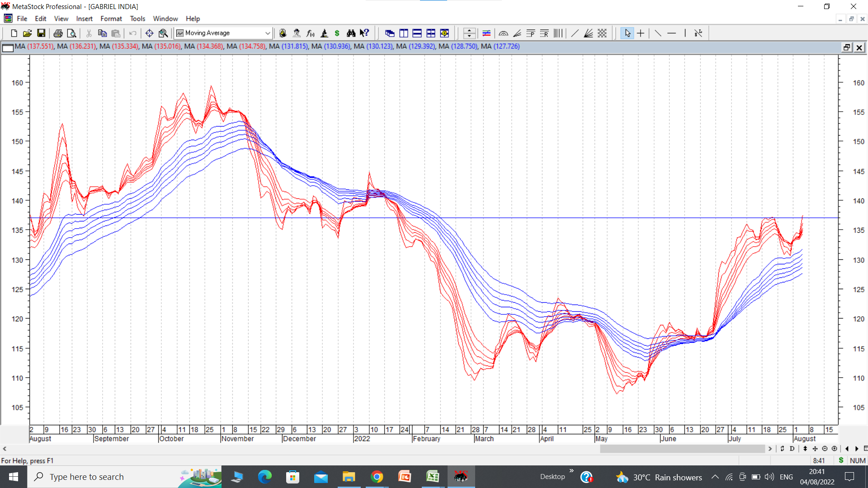Click the chart zoom in plus button
868x488 pixels.
point(835,449)
